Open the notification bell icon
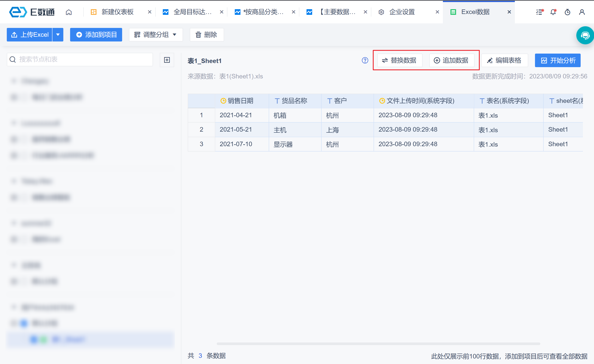 tap(553, 12)
